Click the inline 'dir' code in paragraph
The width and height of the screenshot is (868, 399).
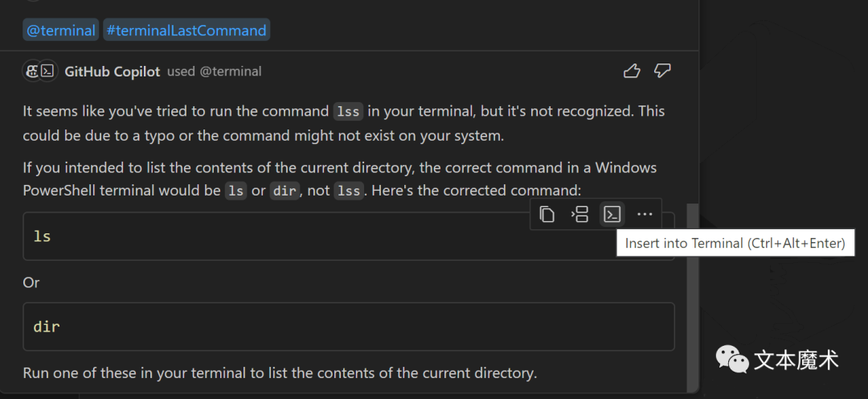pos(285,191)
